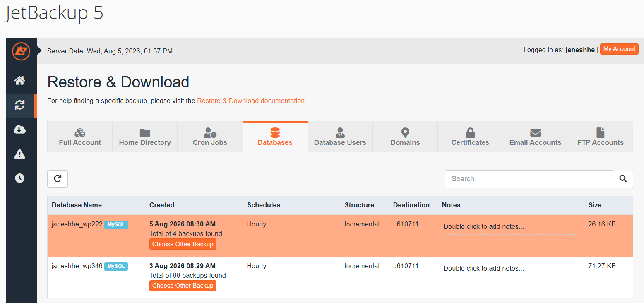Screen dimensions: 644x303
Task: Click the Incremental structure for janeshhe_wp346
Action: 362,266
